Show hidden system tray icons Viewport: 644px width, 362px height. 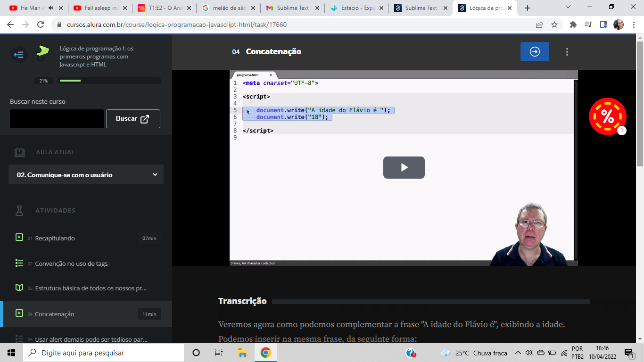click(518, 353)
